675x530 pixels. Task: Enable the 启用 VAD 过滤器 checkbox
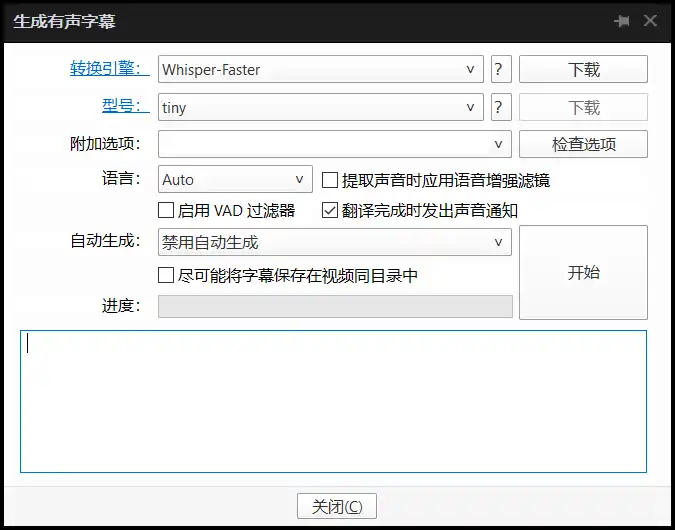coord(167,211)
